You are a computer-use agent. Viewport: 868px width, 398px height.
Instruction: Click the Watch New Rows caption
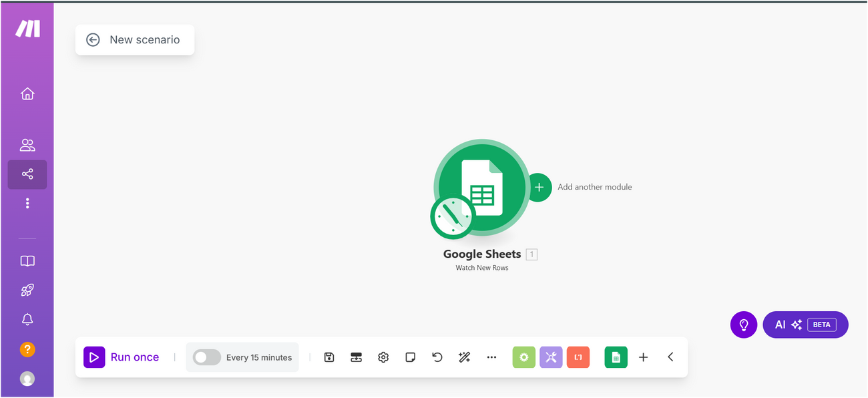(x=482, y=268)
